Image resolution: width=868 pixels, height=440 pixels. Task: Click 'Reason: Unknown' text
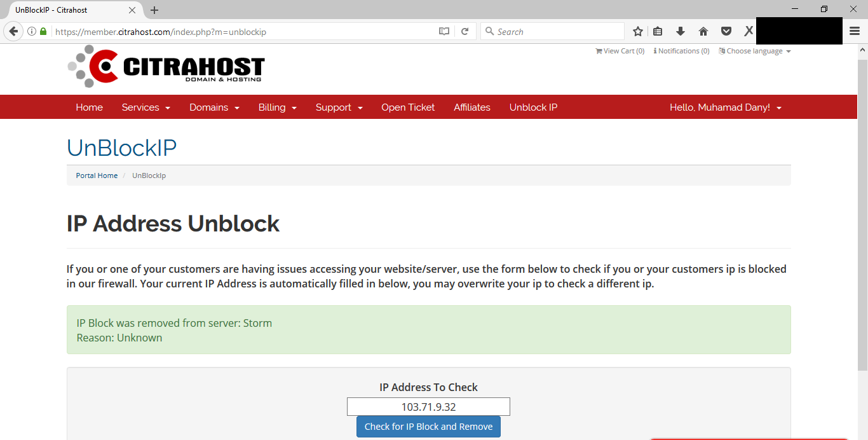coord(119,338)
